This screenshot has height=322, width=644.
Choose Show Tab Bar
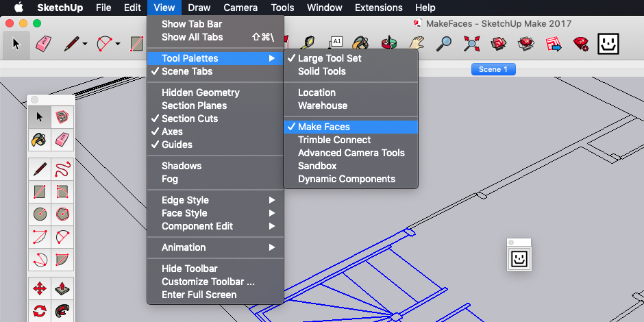coord(215,24)
